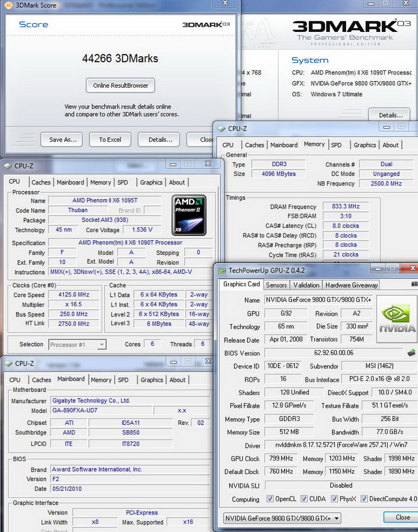Image resolution: width=418 pixels, height=532 pixels.
Task: Click the CPU-Z CPU window title icon
Action: click(8, 166)
